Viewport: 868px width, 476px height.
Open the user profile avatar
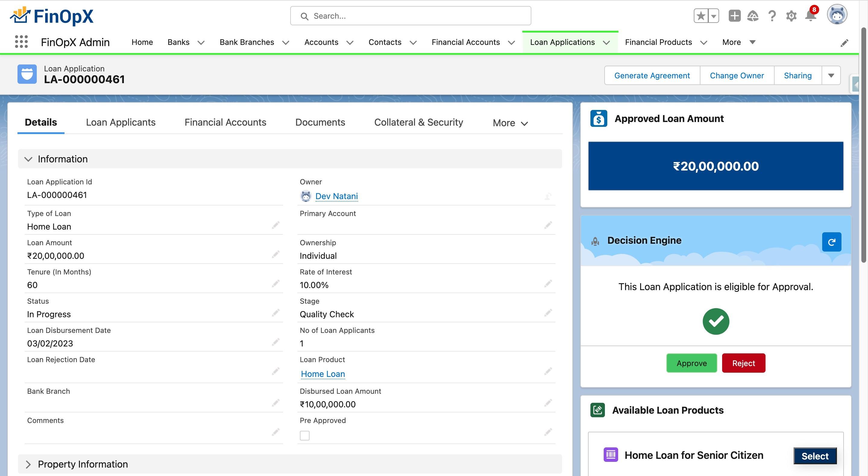coord(837,15)
